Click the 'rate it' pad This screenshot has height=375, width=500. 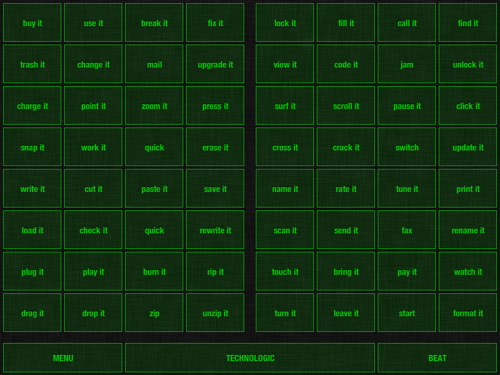tap(346, 189)
